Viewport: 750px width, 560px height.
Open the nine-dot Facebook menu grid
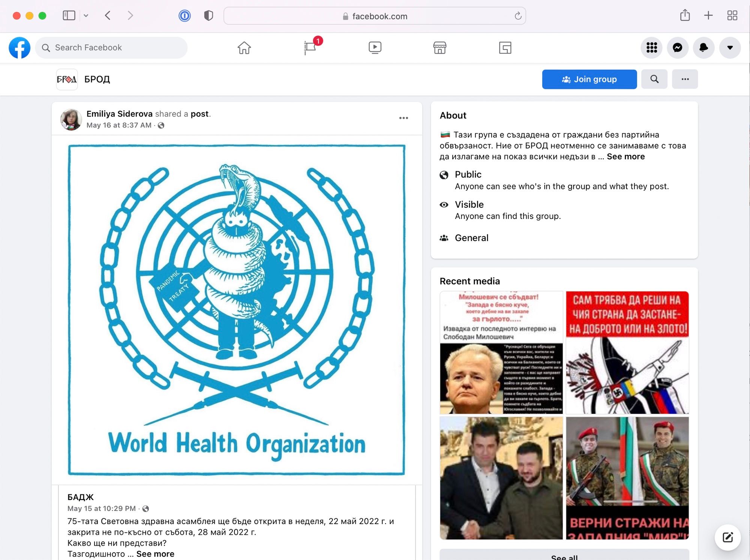pyautogui.click(x=652, y=48)
